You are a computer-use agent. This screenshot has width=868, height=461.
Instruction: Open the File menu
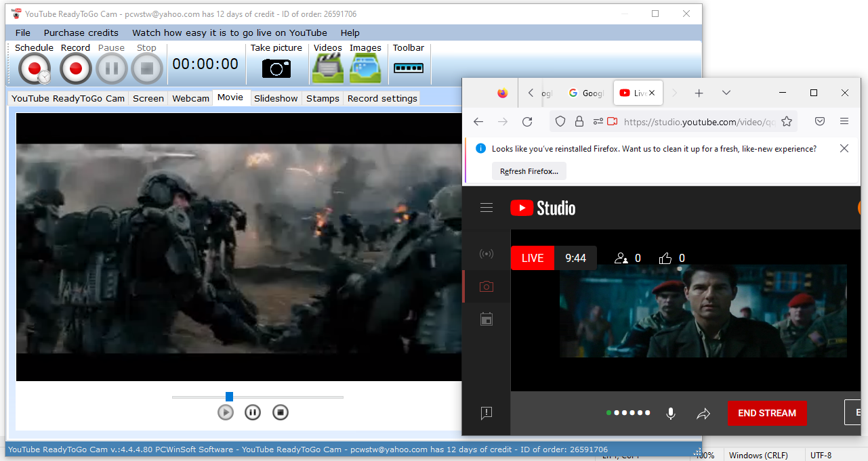pyautogui.click(x=22, y=32)
